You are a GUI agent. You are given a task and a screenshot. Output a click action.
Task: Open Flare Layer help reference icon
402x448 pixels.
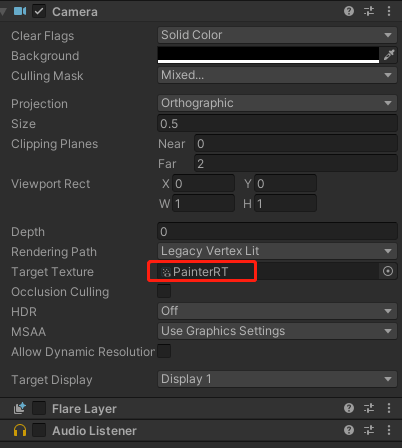tap(349, 408)
